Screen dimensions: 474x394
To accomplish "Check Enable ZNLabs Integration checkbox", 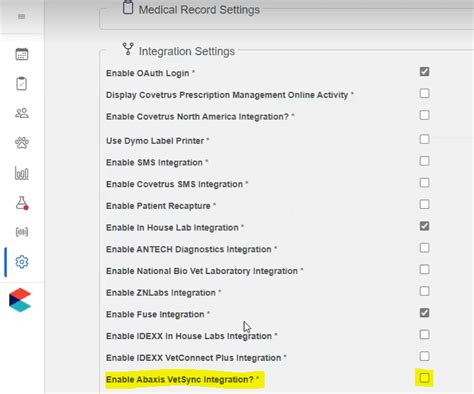I will click(x=424, y=291).
